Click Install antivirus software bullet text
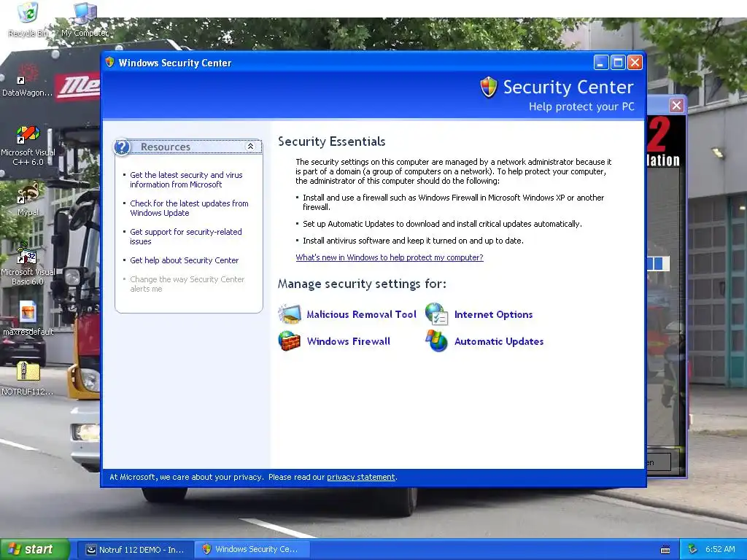747x560 pixels. click(x=413, y=241)
